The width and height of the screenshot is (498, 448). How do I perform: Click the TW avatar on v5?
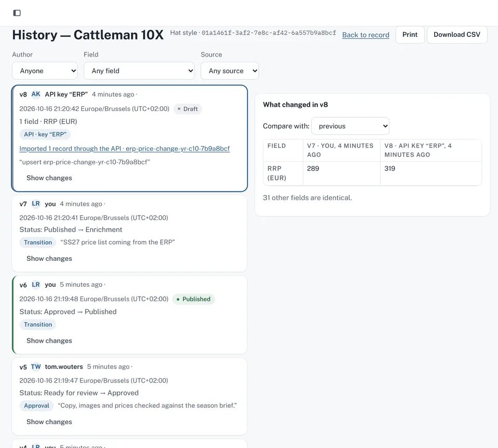pyautogui.click(x=36, y=367)
